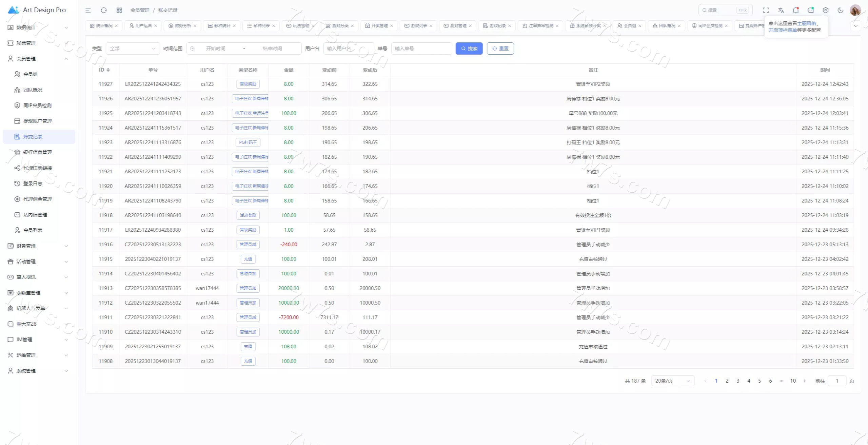Open the language switch icon
Screen dimensions: 868x445
(x=781, y=10)
